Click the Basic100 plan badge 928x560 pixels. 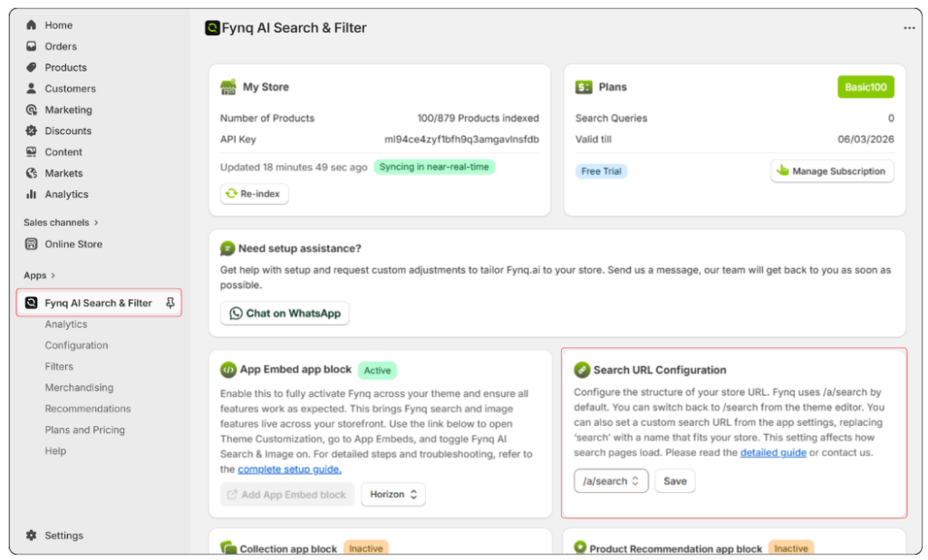click(865, 87)
